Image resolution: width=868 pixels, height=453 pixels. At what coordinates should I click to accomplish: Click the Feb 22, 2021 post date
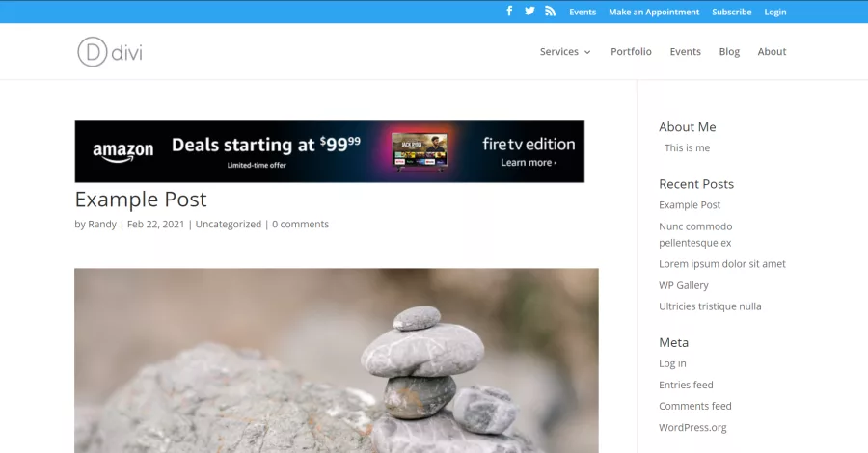click(155, 224)
